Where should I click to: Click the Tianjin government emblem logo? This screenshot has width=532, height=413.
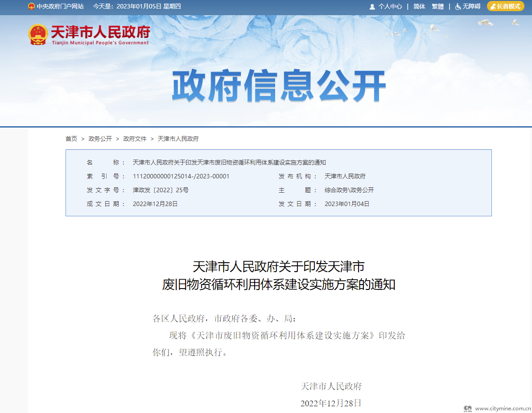tap(38, 34)
